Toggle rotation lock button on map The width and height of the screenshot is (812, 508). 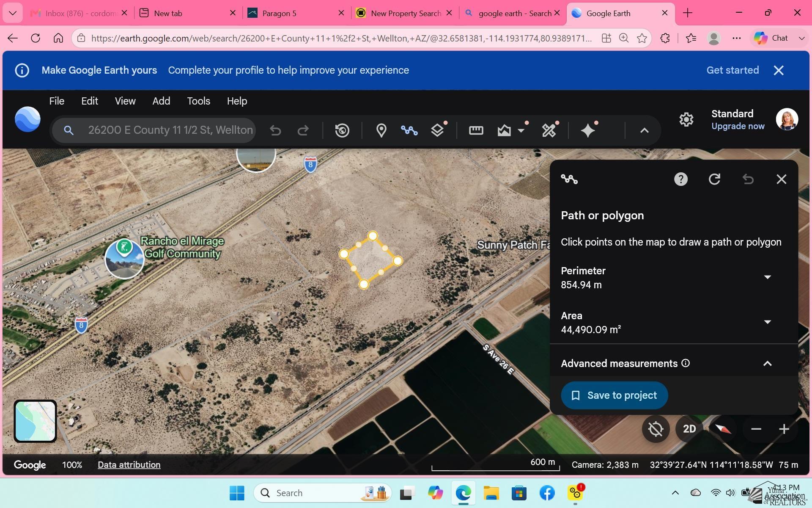[x=656, y=429]
